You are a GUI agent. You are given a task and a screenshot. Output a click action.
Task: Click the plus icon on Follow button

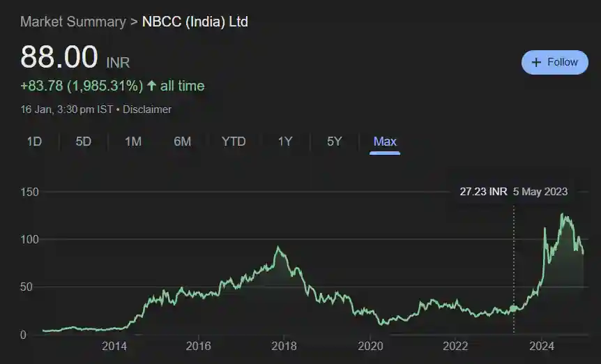point(536,62)
